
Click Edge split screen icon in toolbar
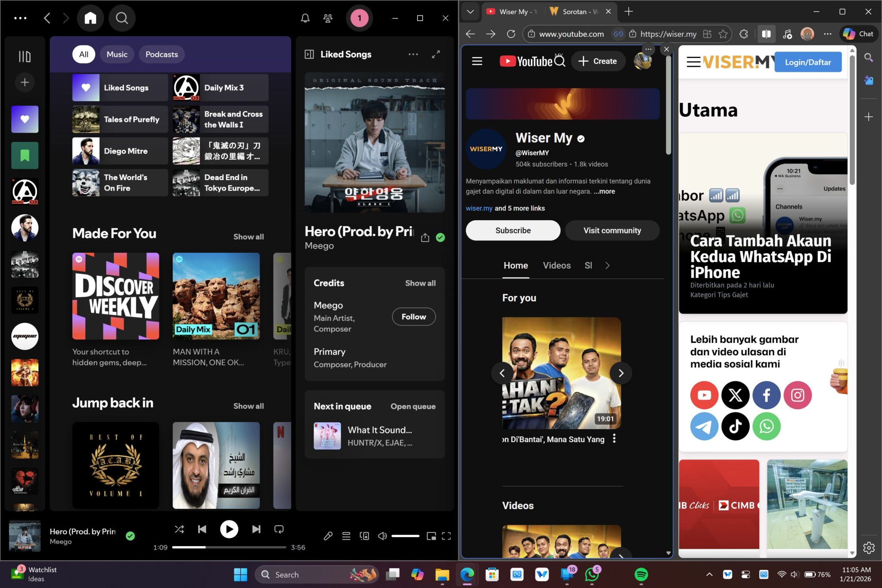pos(766,34)
